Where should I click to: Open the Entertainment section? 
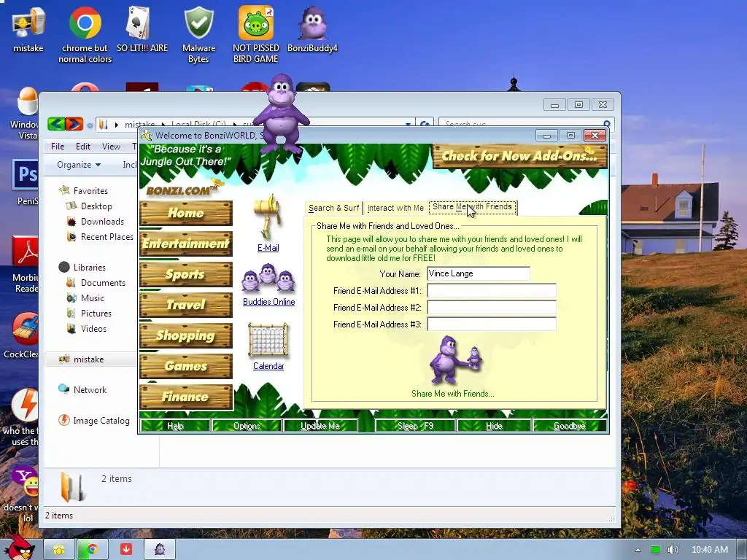(x=186, y=244)
